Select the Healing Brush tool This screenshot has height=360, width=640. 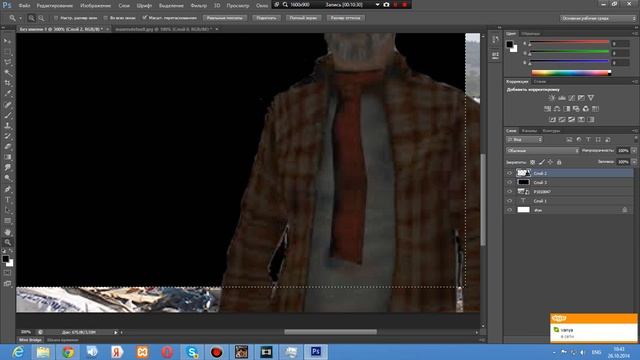pyautogui.click(x=8, y=105)
